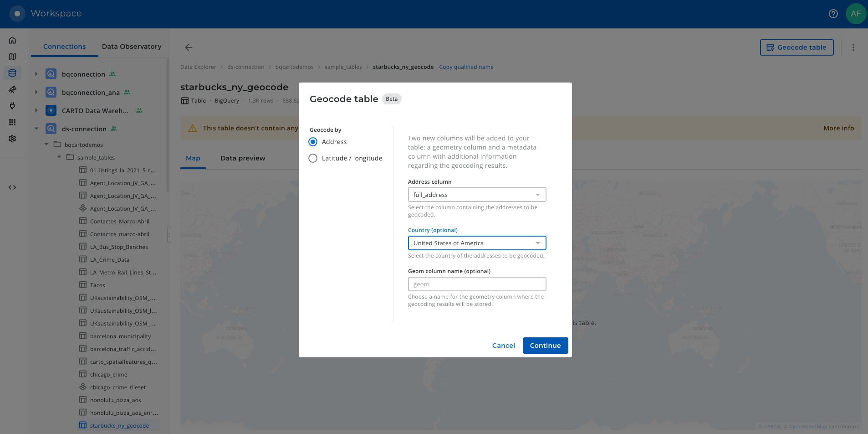Collapse the sample_tables folder
This screenshot has width=868, height=434.
59,157
